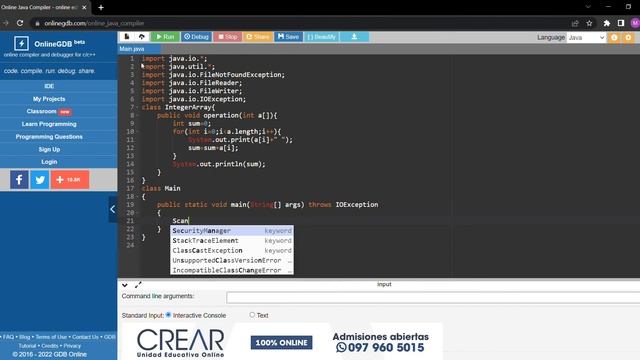Image resolution: width=640 pixels, height=360 pixels.
Task: Open the Terms of Use footer link
Action: (x=51, y=337)
